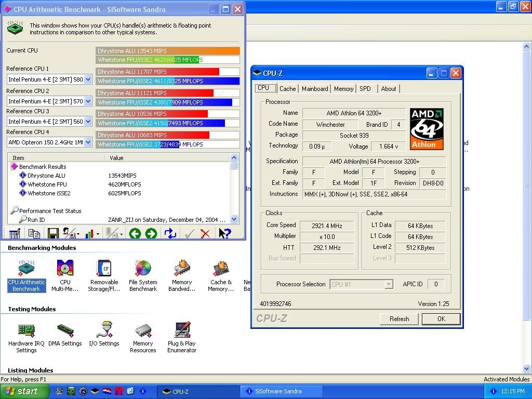Click the Windows Start button

coord(24,391)
